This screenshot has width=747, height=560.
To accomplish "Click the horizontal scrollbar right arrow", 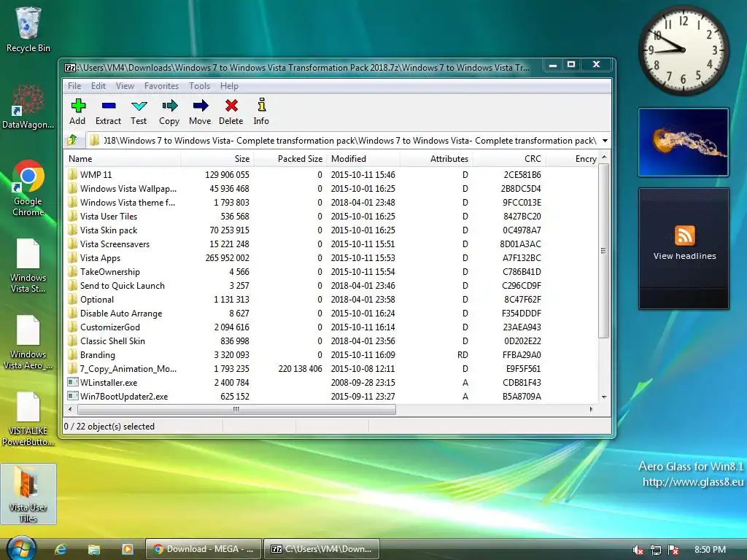I will [591, 409].
